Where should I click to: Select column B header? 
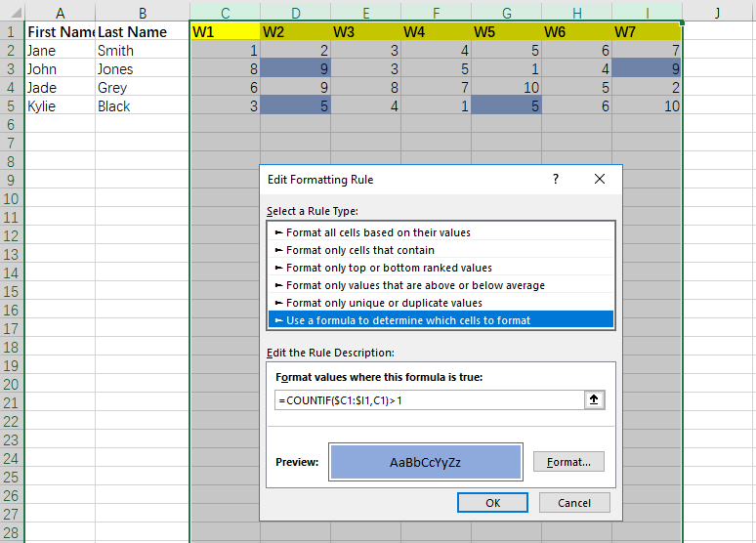click(143, 12)
